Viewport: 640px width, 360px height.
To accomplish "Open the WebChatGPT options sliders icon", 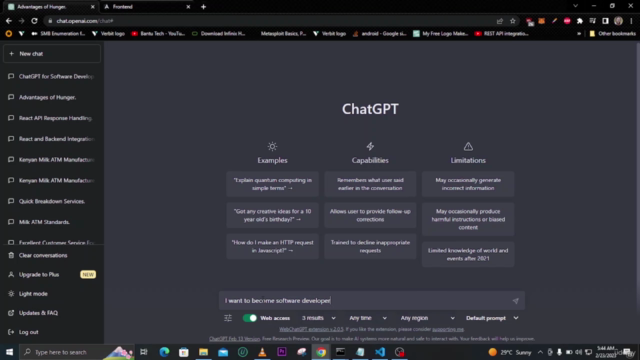I will 228,318.
